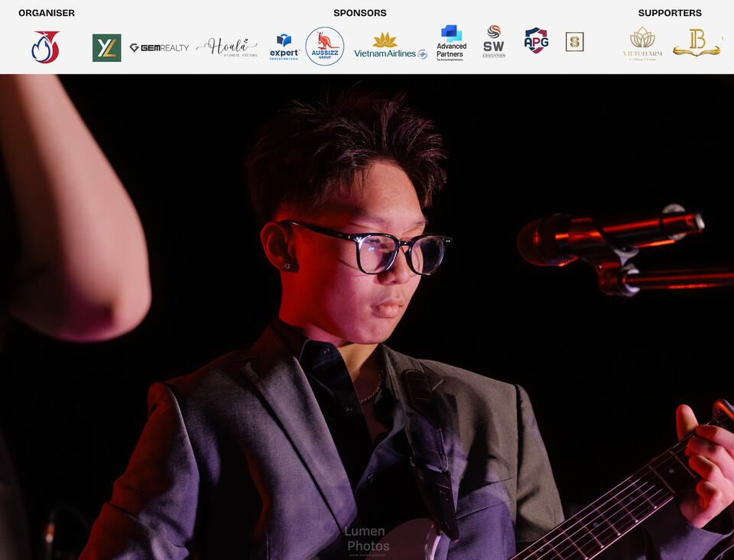Open the Aussizz Group kangaroo logo
This screenshot has width=734, height=560.
coord(325,46)
